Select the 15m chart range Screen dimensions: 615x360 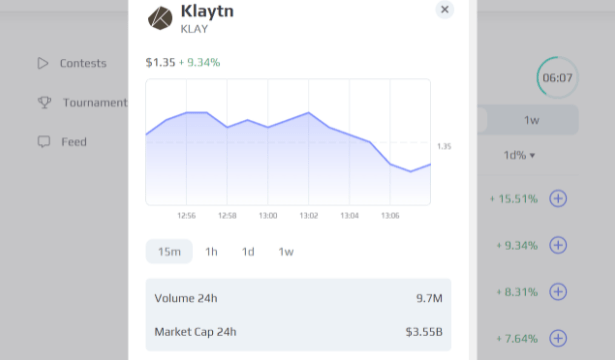pos(169,251)
